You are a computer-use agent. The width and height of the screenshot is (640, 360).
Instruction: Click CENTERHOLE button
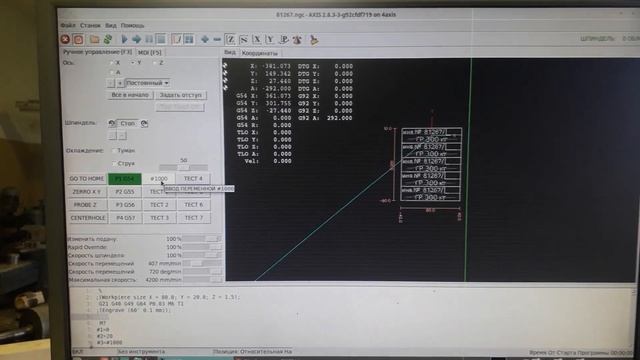[x=87, y=218]
